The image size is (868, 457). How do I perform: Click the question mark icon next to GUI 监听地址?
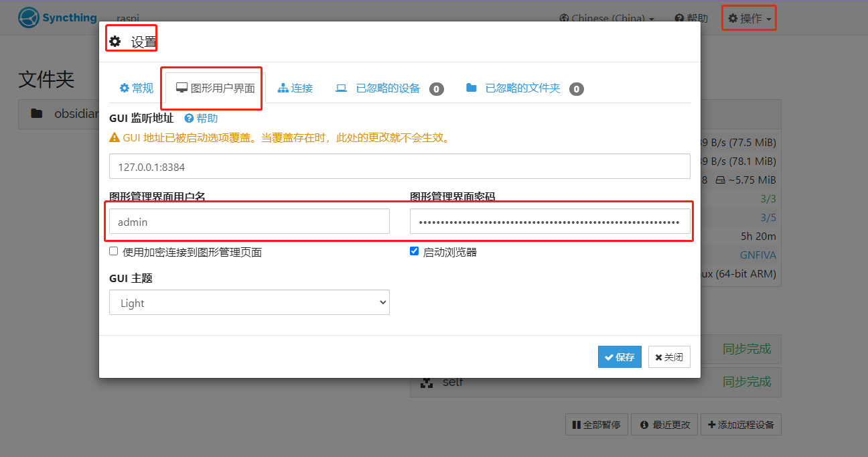click(189, 118)
